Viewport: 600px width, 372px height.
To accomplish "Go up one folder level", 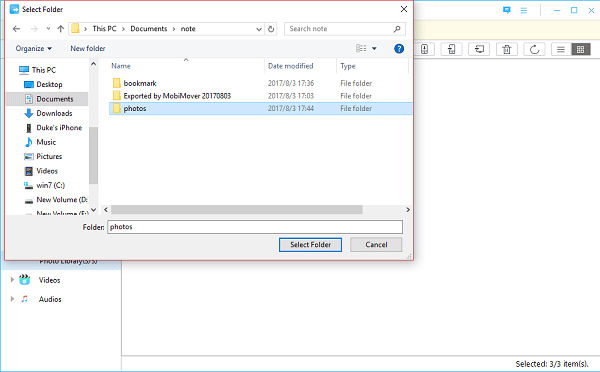I will (60, 29).
